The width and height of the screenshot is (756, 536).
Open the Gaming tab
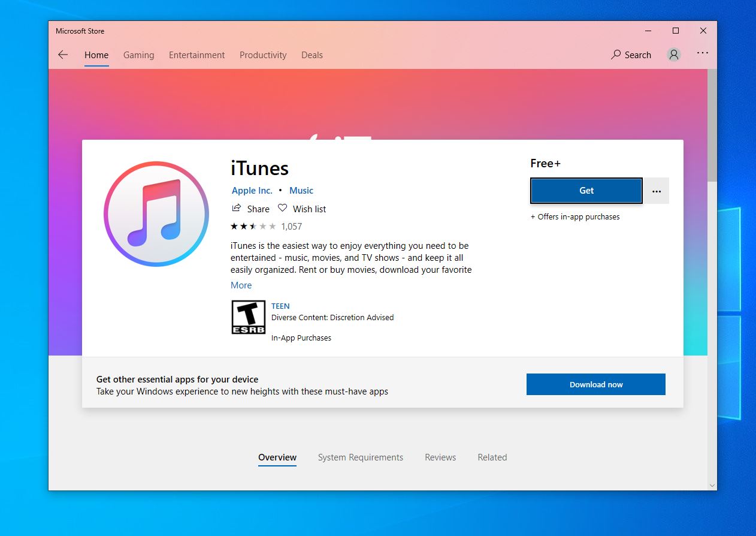(x=139, y=55)
